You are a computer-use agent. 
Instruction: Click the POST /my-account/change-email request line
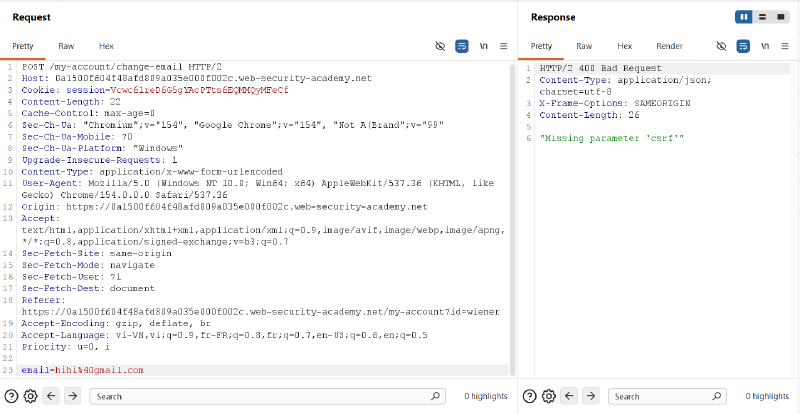click(121, 67)
